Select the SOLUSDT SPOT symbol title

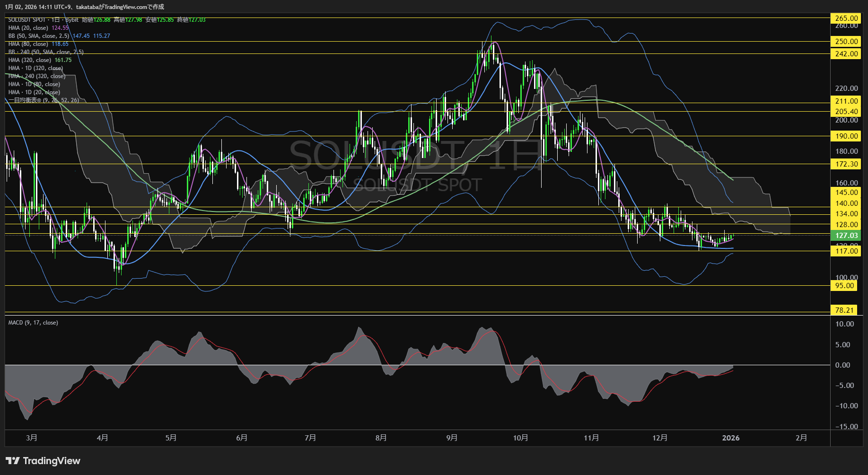(x=27, y=20)
